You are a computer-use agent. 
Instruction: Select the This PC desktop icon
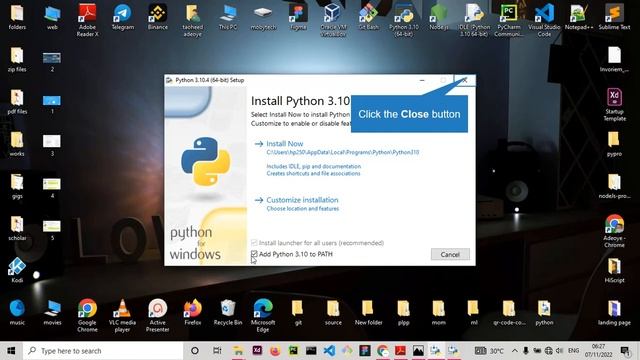click(228, 17)
